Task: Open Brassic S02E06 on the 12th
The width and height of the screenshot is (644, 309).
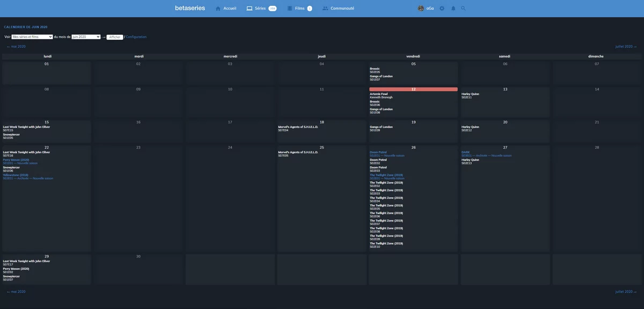Action: coord(376,103)
